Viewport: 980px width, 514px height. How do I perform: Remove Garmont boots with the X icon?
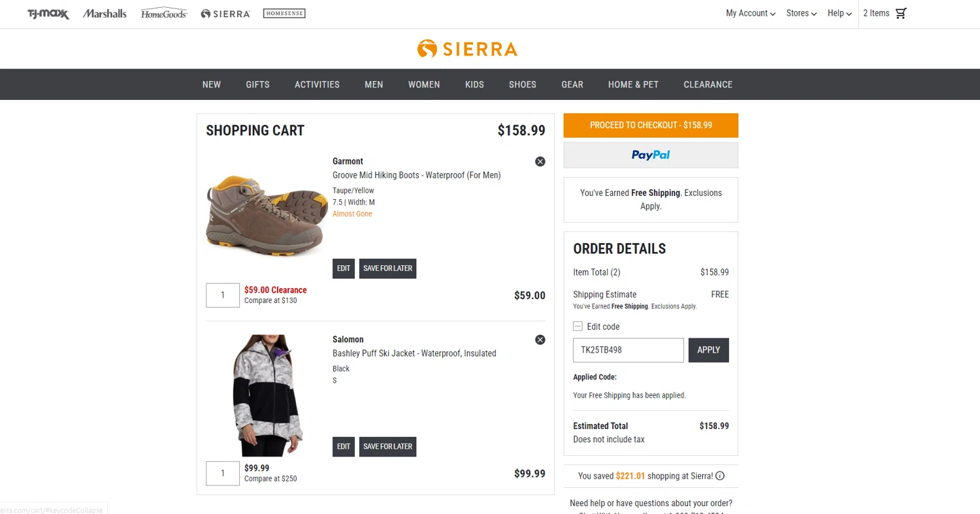(540, 161)
